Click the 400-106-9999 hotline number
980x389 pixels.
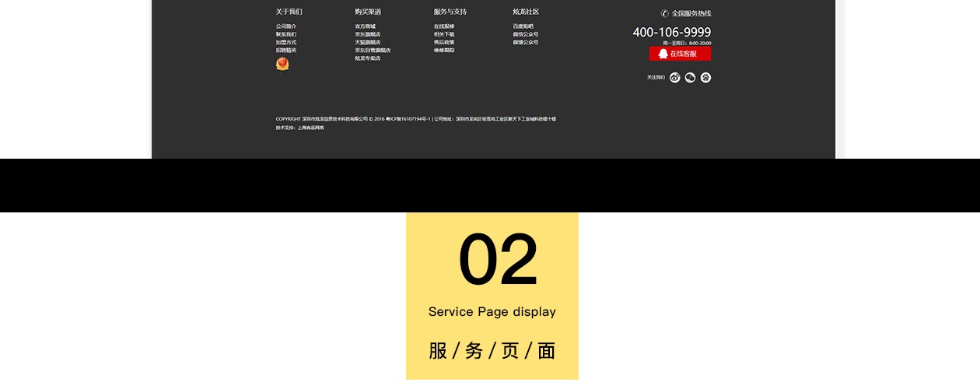pyautogui.click(x=671, y=32)
